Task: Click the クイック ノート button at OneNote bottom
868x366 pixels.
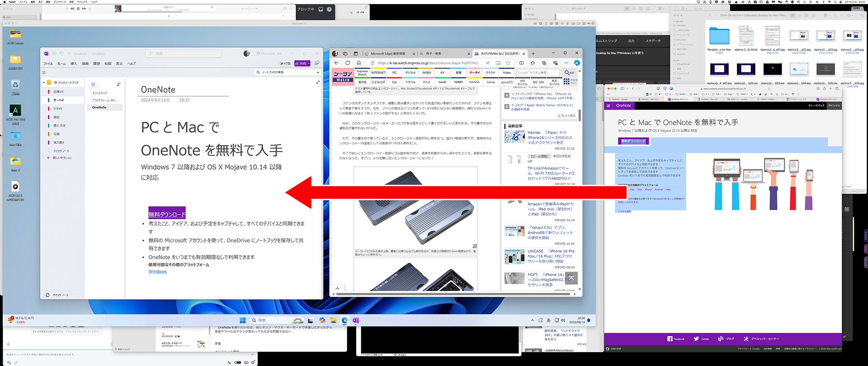Action: click(x=57, y=295)
